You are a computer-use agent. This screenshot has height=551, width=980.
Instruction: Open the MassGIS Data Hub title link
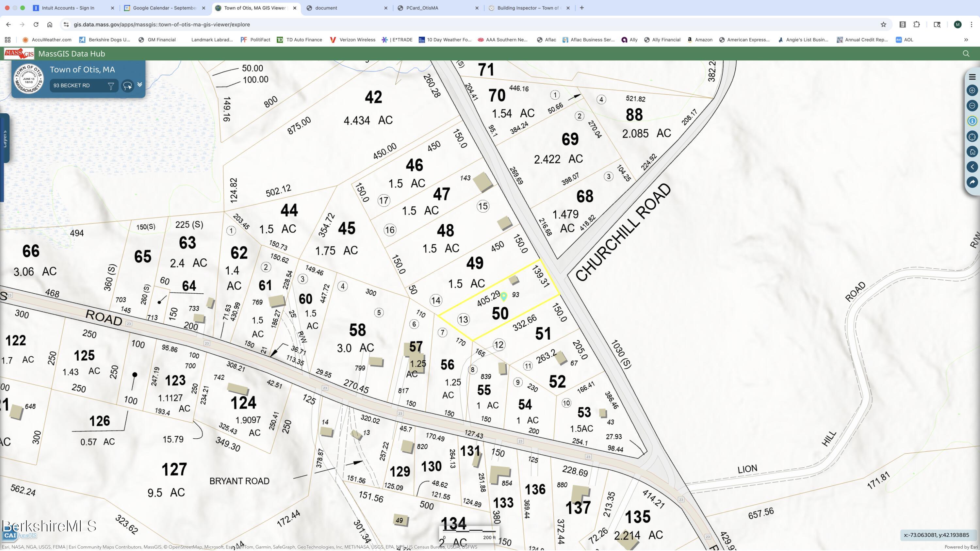[x=72, y=54]
